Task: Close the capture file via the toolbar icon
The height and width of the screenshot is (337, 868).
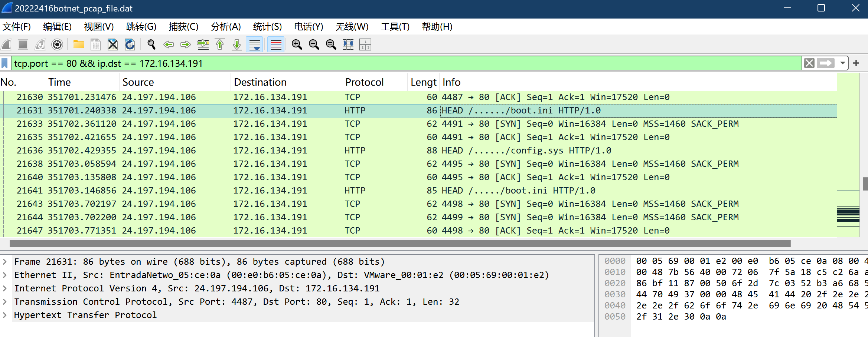Action: (112, 45)
